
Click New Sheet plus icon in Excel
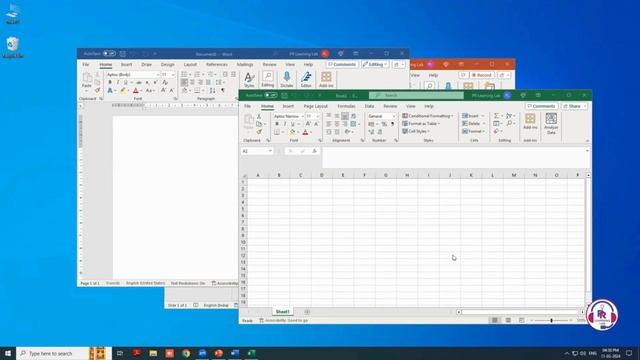pyautogui.click(x=307, y=312)
